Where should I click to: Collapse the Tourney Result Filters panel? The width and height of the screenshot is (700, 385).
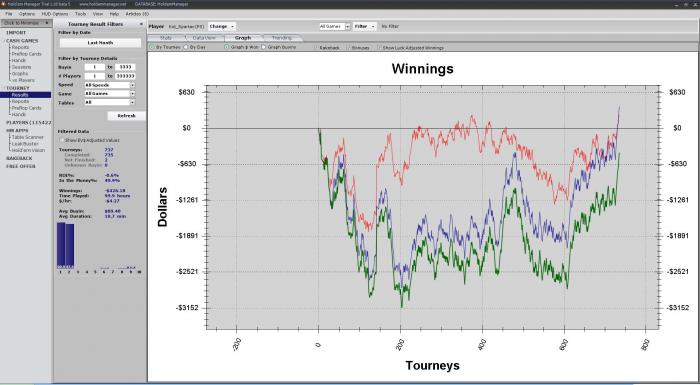coord(142,24)
